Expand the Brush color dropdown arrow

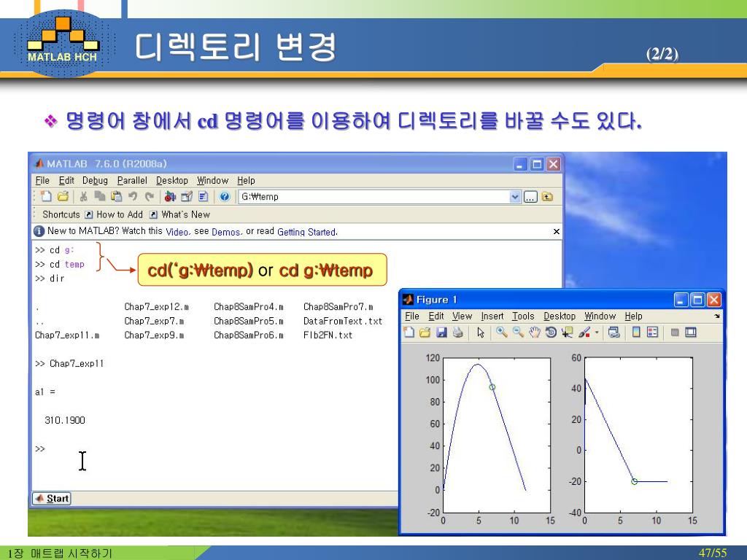point(597,332)
